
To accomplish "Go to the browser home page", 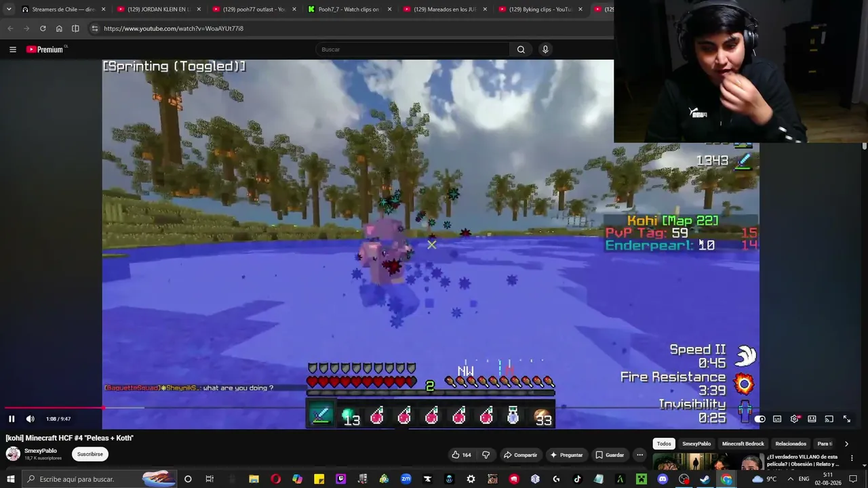I will coord(59,28).
